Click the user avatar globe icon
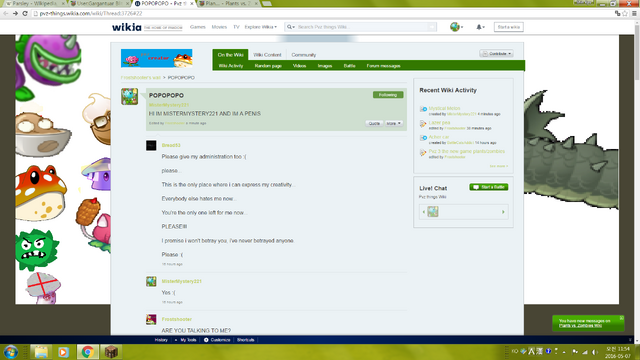Viewport: 640px width, 360px height. (456, 27)
